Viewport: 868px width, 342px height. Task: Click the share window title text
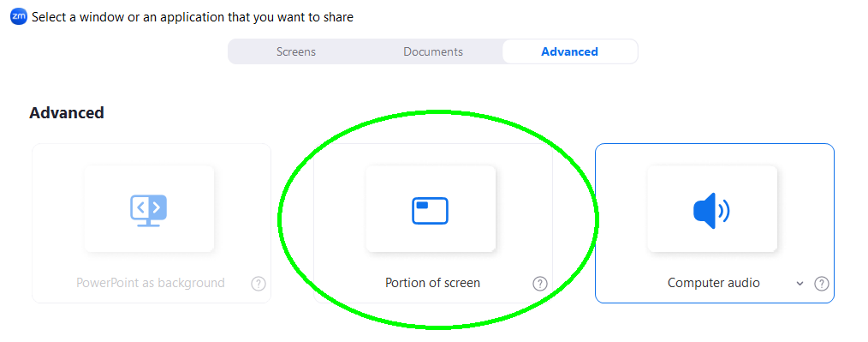click(x=192, y=17)
